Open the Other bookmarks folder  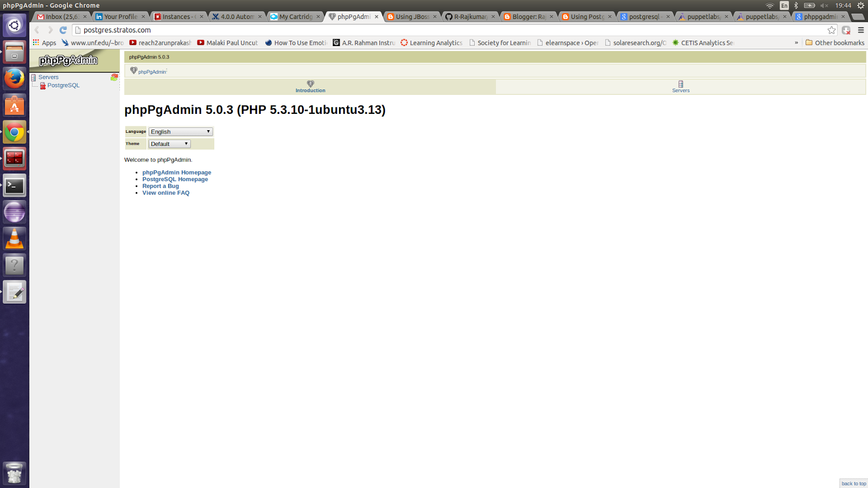835,43
